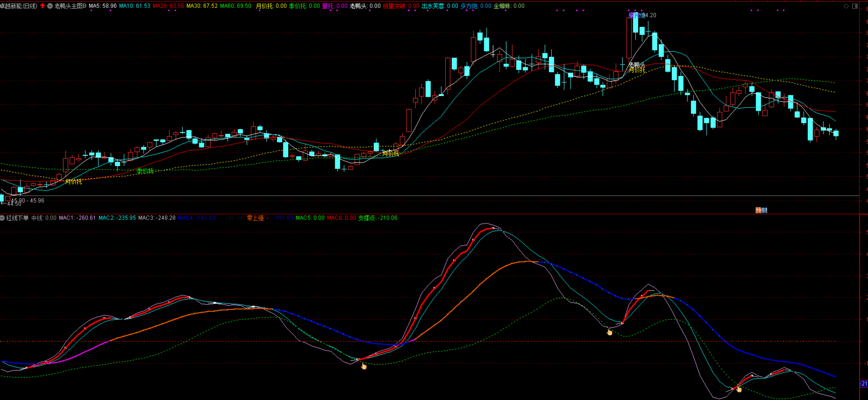Viewport: 868px width, 400px height.
Task: Click the MAC1: -260.61 label
Action: pyautogui.click(x=77, y=218)
